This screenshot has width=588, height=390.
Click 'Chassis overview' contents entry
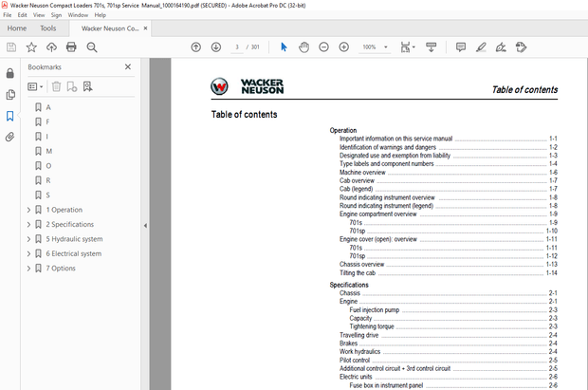click(x=361, y=264)
